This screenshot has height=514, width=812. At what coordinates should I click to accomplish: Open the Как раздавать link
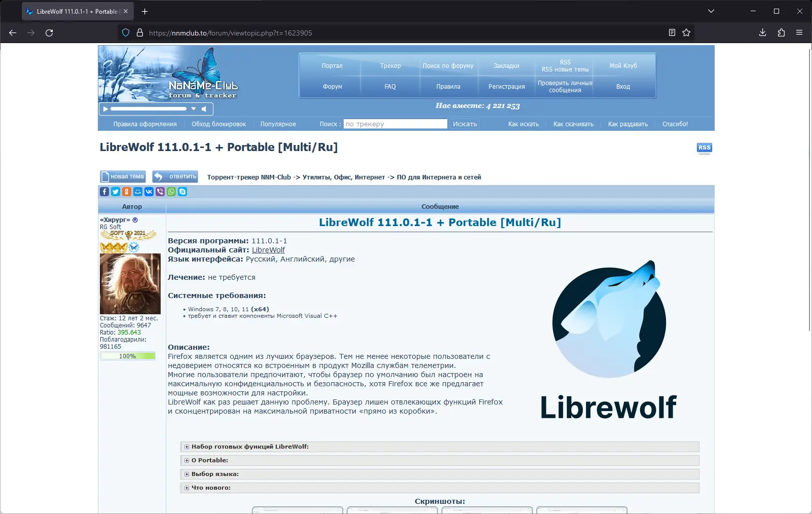628,124
